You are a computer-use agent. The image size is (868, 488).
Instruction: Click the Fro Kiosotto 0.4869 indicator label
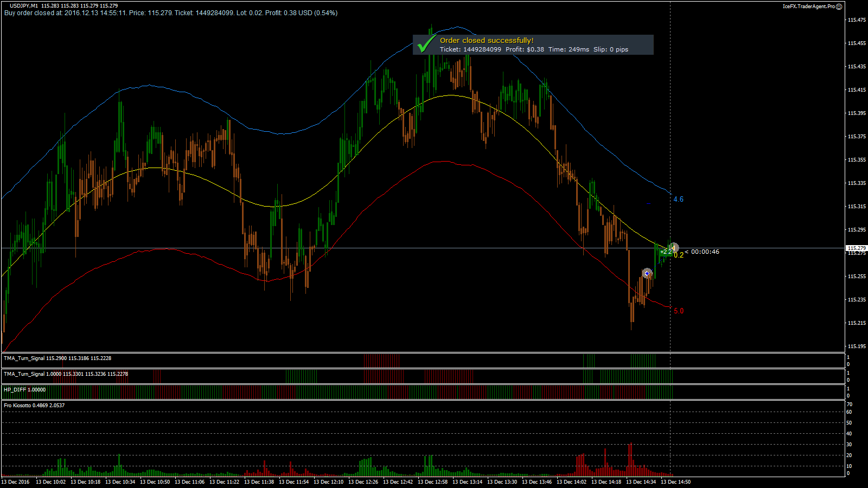(x=34, y=406)
